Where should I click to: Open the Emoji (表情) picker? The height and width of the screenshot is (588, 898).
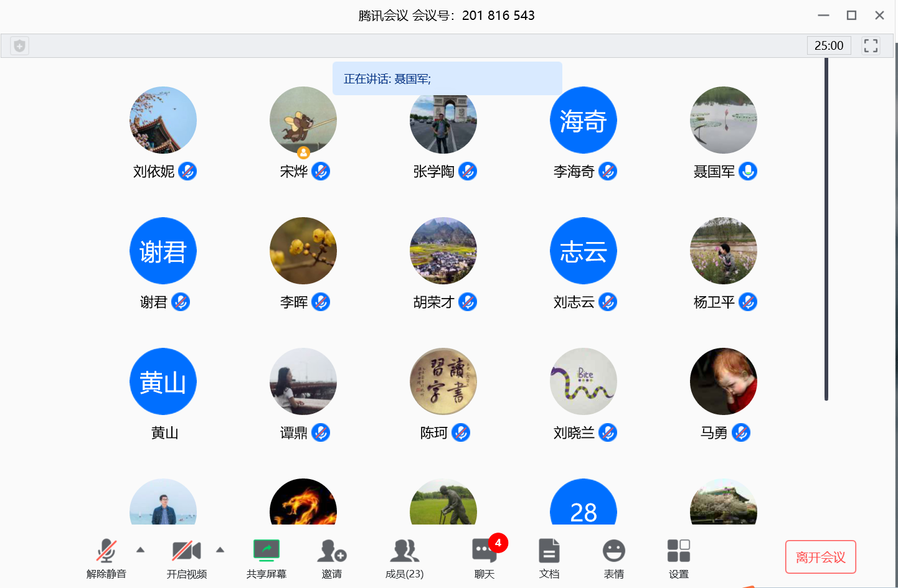pos(613,552)
